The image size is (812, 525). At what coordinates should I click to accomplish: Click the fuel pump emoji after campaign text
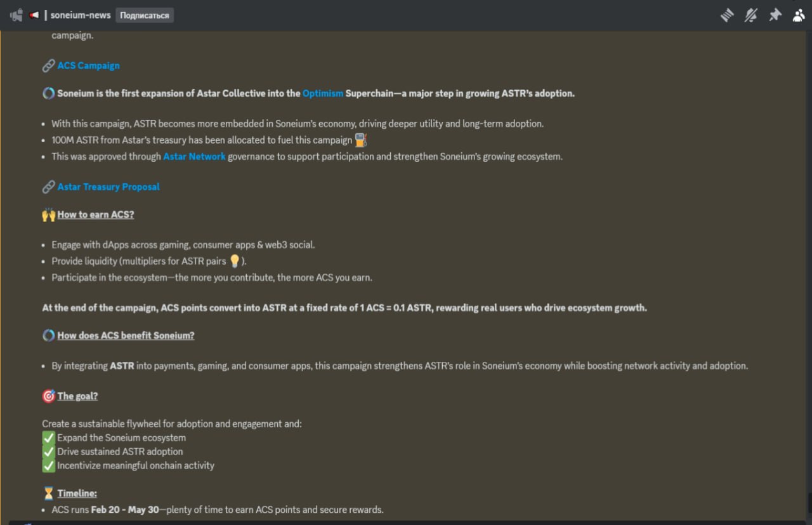pyautogui.click(x=361, y=140)
